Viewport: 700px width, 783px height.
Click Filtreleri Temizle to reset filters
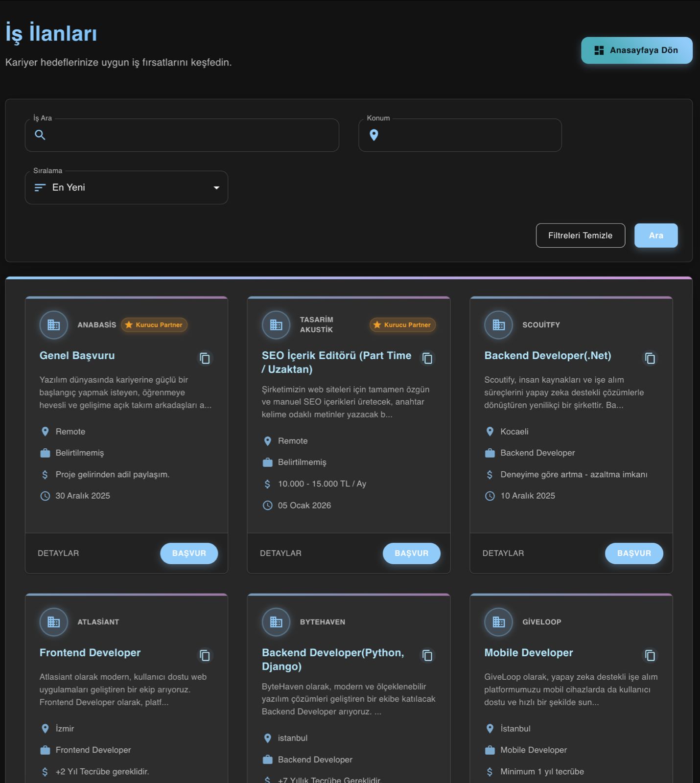tap(580, 235)
